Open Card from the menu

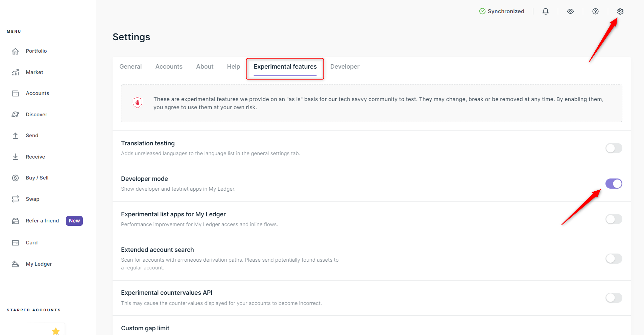tap(32, 243)
